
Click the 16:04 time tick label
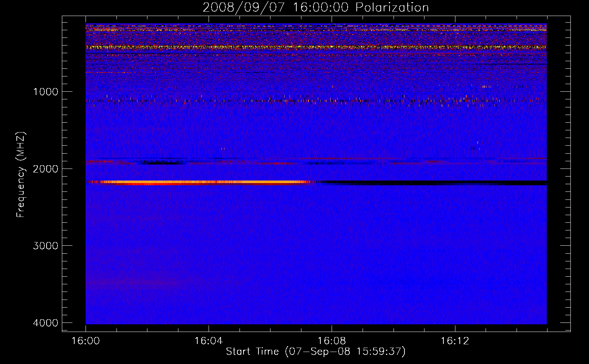(209, 341)
